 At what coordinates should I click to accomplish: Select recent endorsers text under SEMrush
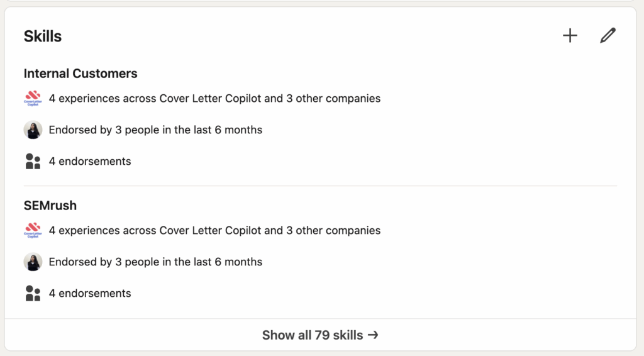coord(155,262)
